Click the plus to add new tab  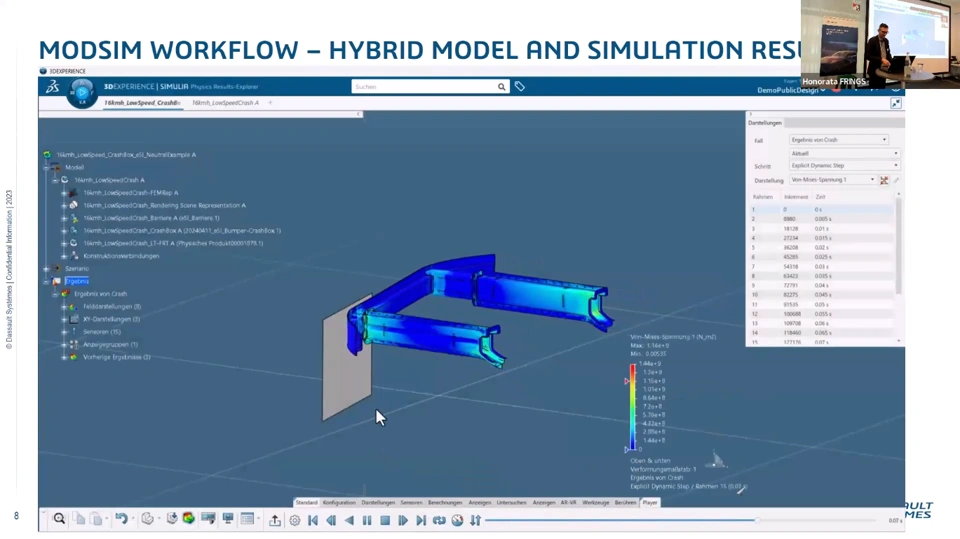pos(270,103)
